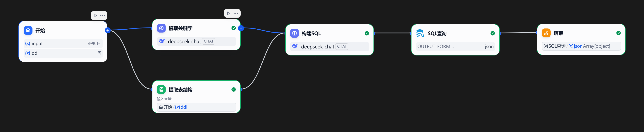The image size is (644, 132).
Task: Open more options menu above 提取关键字 node
Action: (x=236, y=13)
